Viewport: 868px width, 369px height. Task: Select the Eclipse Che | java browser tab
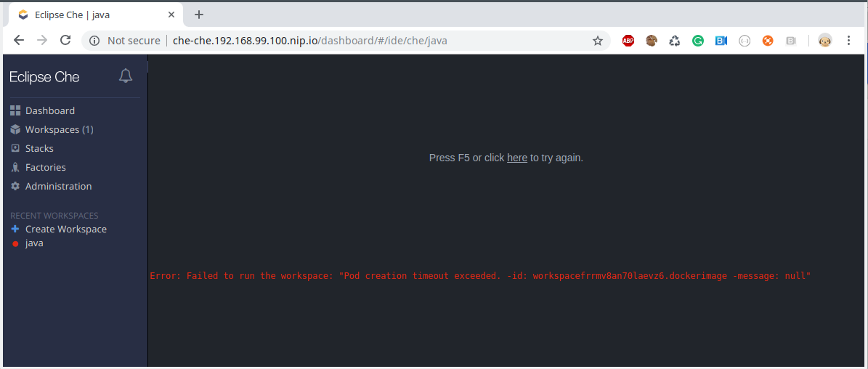97,15
